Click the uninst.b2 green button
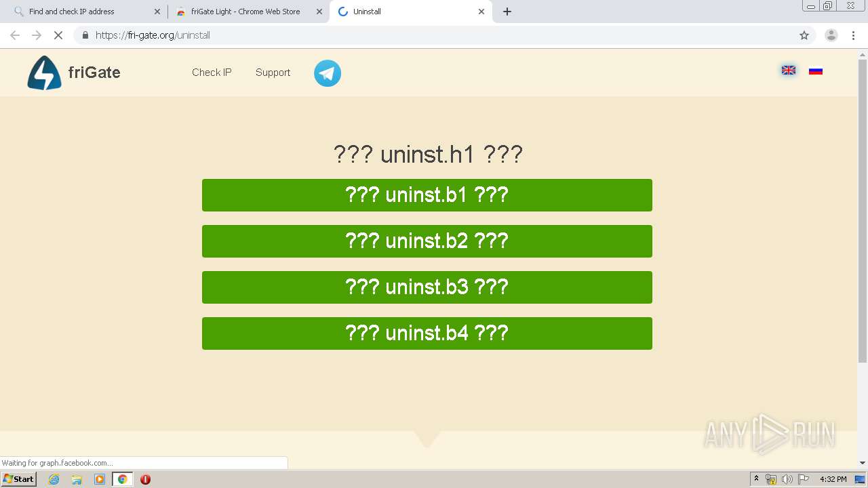The height and width of the screenshot is (488, 868). [x=427, y=241]
